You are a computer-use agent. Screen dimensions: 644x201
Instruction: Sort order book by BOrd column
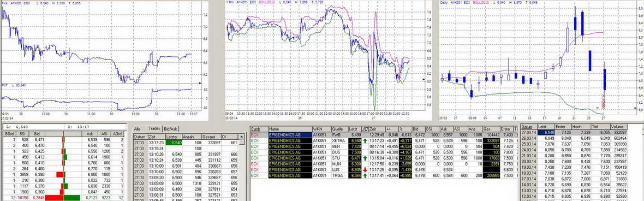9,134
